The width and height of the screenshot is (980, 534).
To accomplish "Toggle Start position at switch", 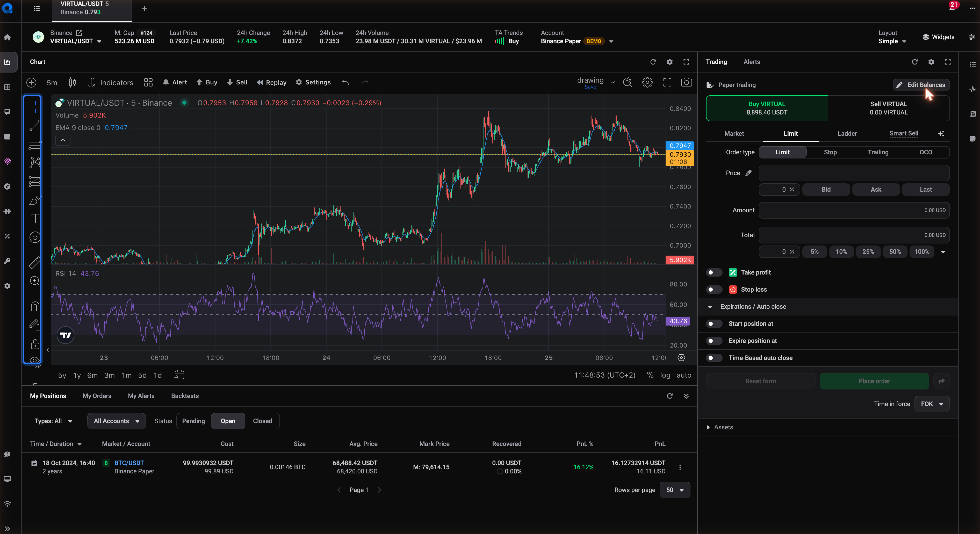I will click(714, 324).
